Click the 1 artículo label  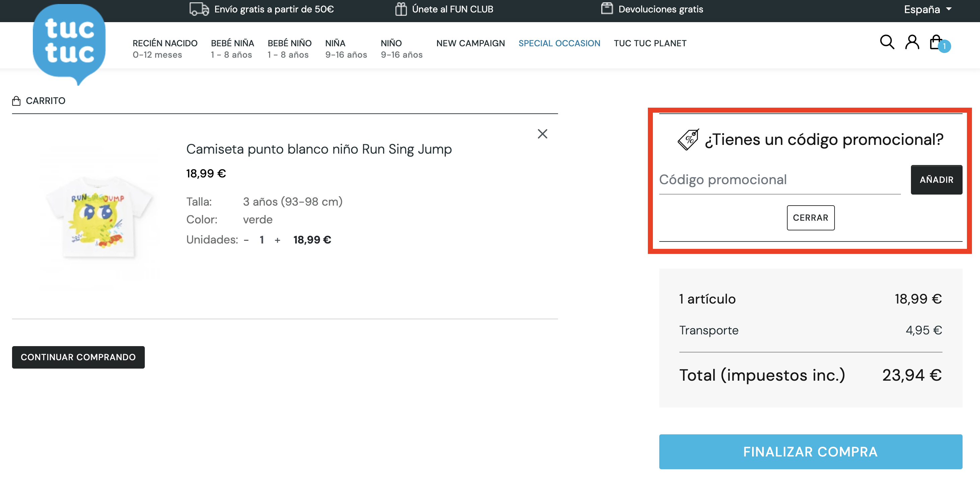click(707, 299)
